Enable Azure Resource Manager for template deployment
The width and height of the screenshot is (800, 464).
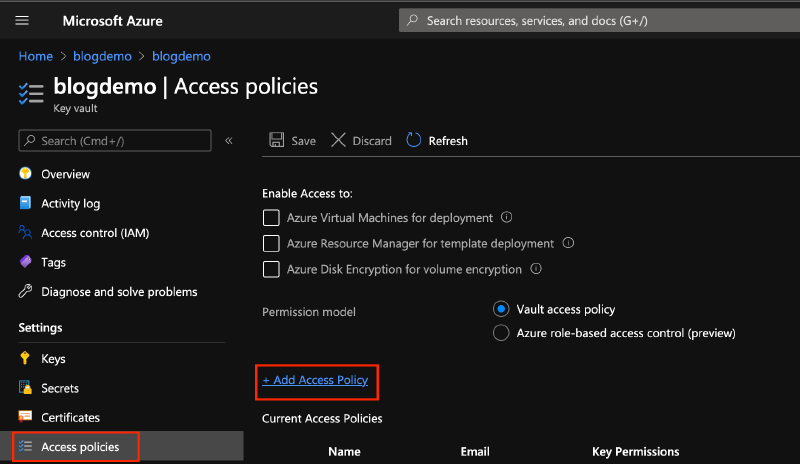click(x=271, y=243)
